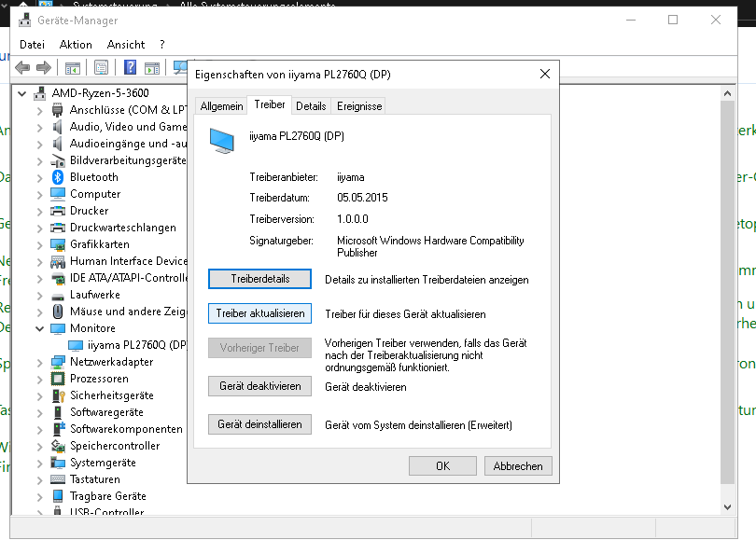756x554 pixels.
Task: Open the Ansicht menu
Action: coord(126,45)
